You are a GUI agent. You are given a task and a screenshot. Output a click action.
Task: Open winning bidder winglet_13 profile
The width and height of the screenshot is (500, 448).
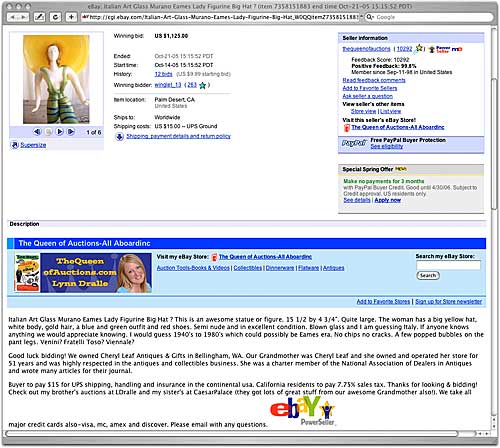tap(168, 85)
